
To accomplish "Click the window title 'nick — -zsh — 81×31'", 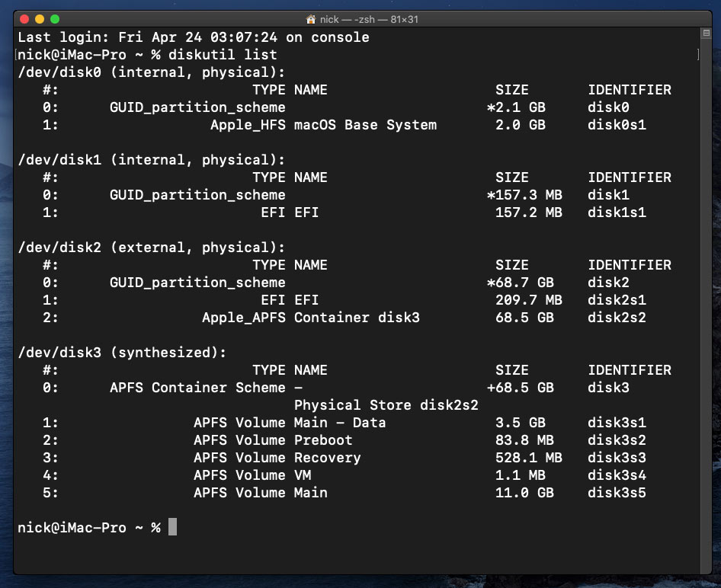I will pos(369,19).
